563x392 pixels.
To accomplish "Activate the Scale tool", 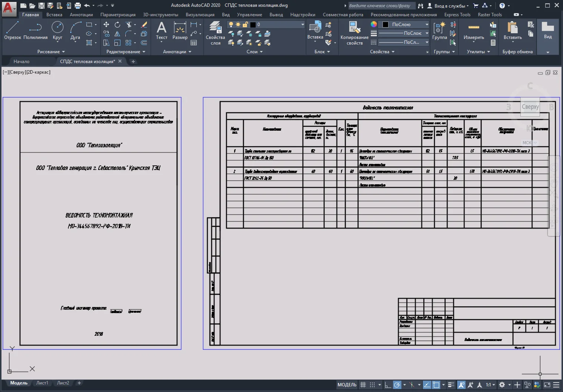I will [x=117, y=43].
